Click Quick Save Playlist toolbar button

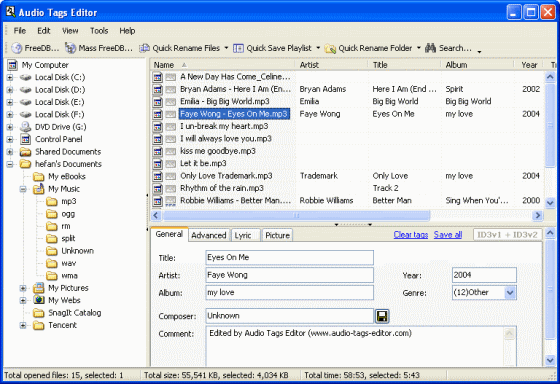pyautogui.click(x=272, y=48)
